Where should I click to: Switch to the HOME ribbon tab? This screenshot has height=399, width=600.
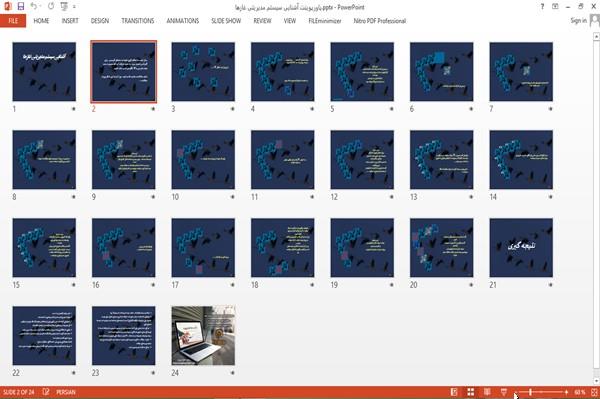41,21
